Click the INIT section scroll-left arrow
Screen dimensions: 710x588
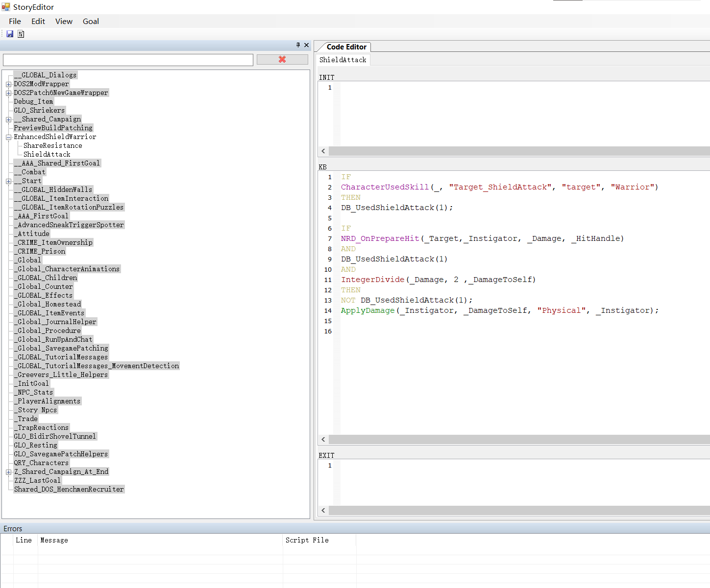(x=323, y=151)
